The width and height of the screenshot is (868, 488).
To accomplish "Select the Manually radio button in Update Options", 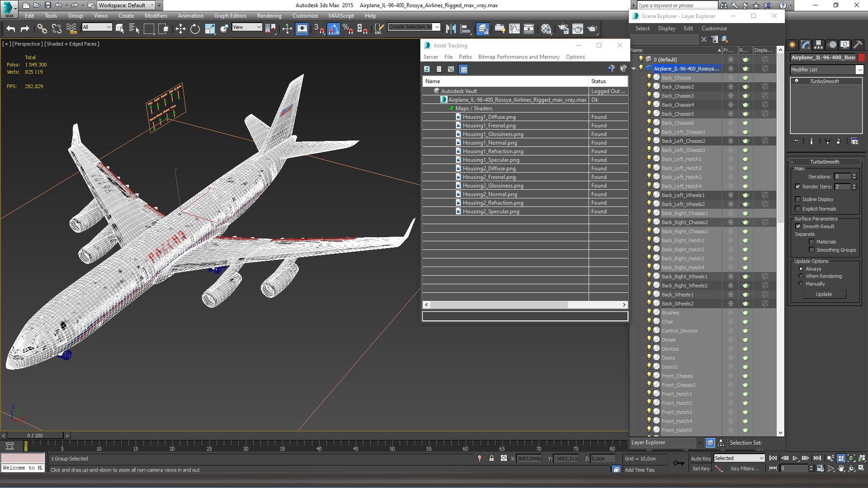I will (801, 284).
